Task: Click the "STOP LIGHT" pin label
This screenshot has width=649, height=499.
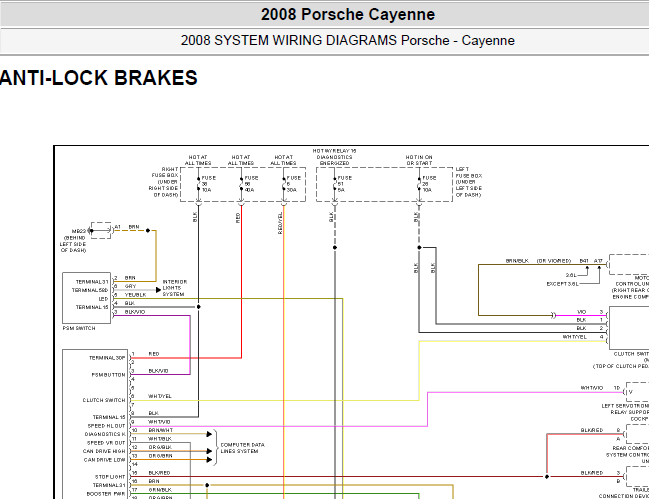Action: pyautogui.click(x=110, y=477)
